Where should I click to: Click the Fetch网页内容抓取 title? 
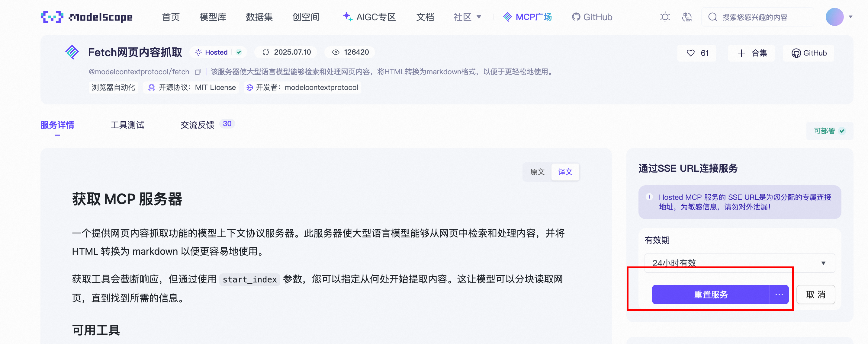tap(135, 52)
